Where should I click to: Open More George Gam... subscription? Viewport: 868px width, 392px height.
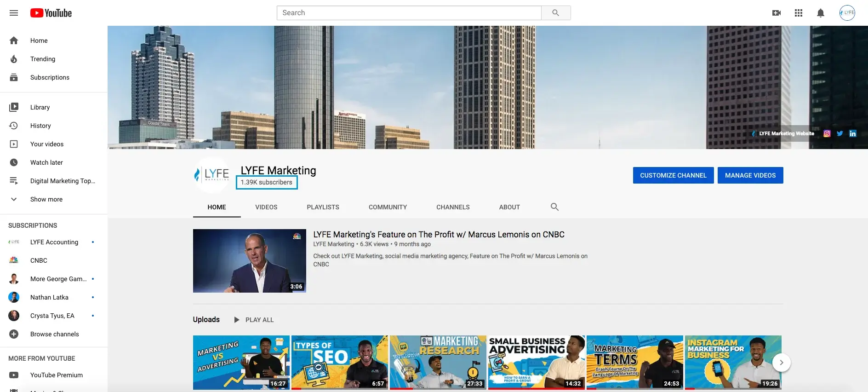coord(54,279)
